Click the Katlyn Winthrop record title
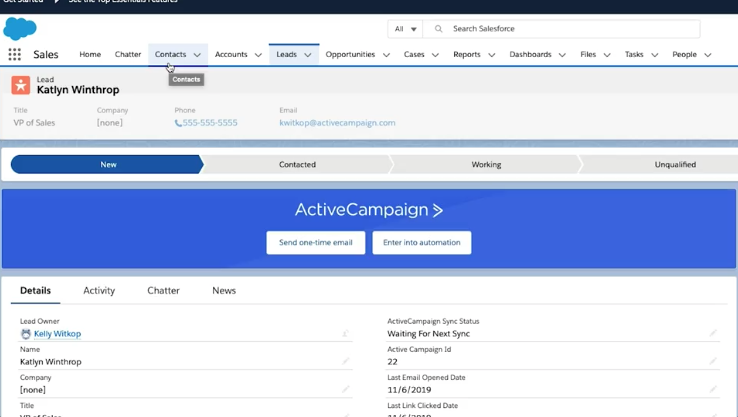This screenshot has width=738, height=417. click(x=78, y=90)
